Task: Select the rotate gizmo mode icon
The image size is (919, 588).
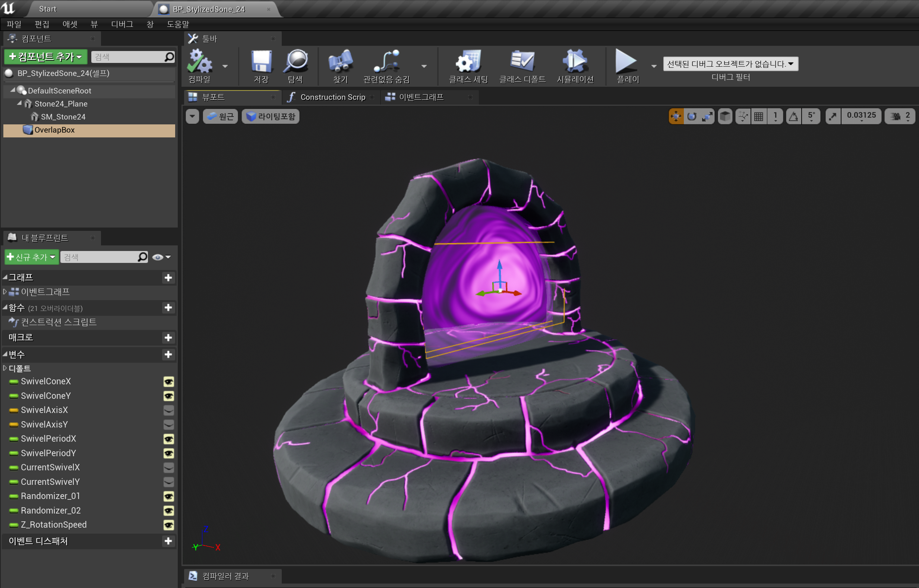Action: (692, 116)
